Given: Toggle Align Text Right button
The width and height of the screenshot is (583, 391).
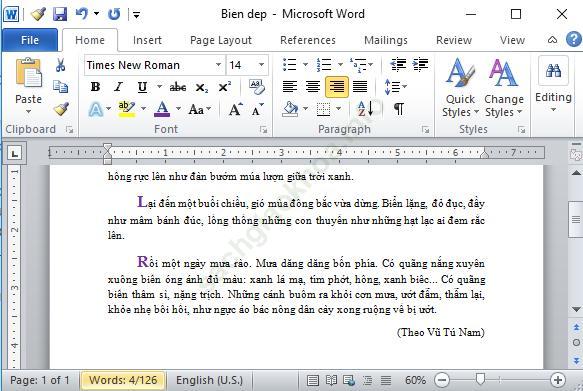Looking at the screenshot, I should coord(337,87).
